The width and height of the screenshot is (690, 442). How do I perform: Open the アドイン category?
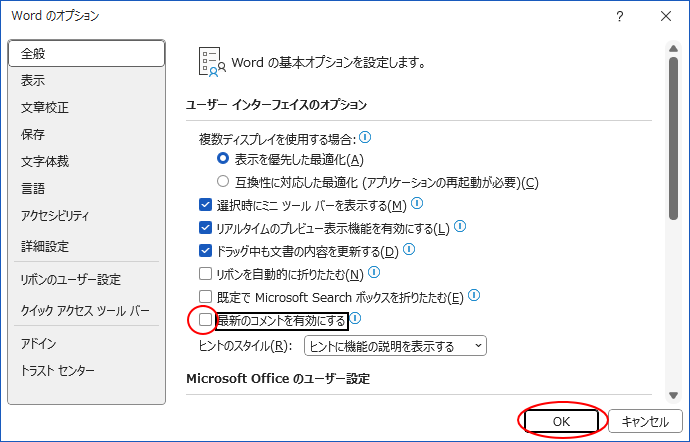[87, 343]
